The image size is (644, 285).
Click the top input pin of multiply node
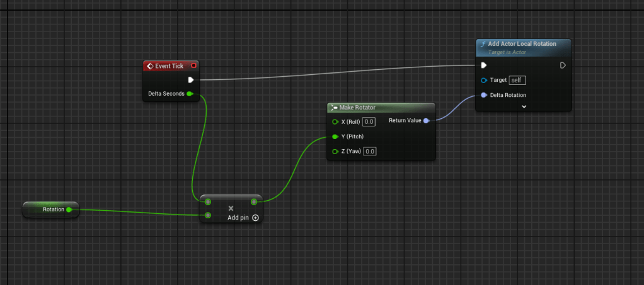coord(208,202)
